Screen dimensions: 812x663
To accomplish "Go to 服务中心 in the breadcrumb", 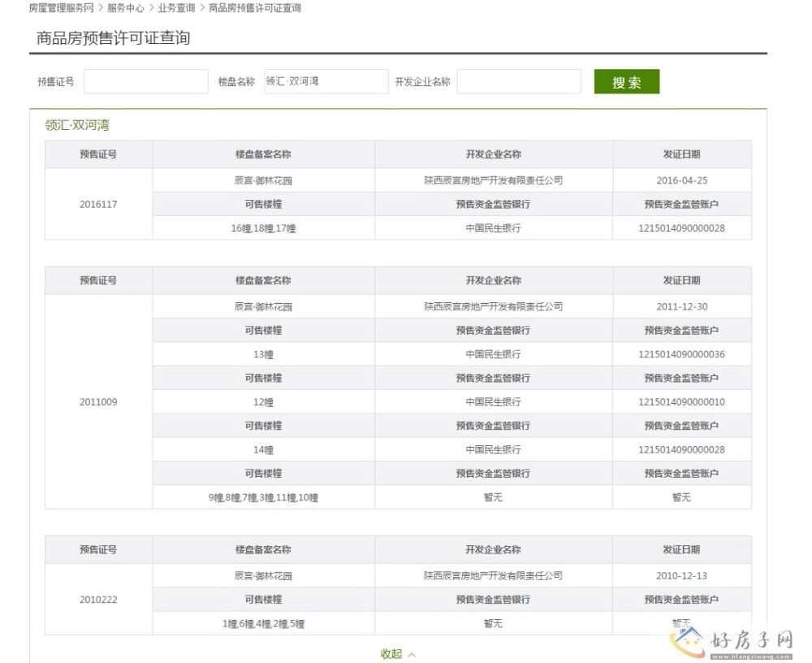I will click(126, 8).
